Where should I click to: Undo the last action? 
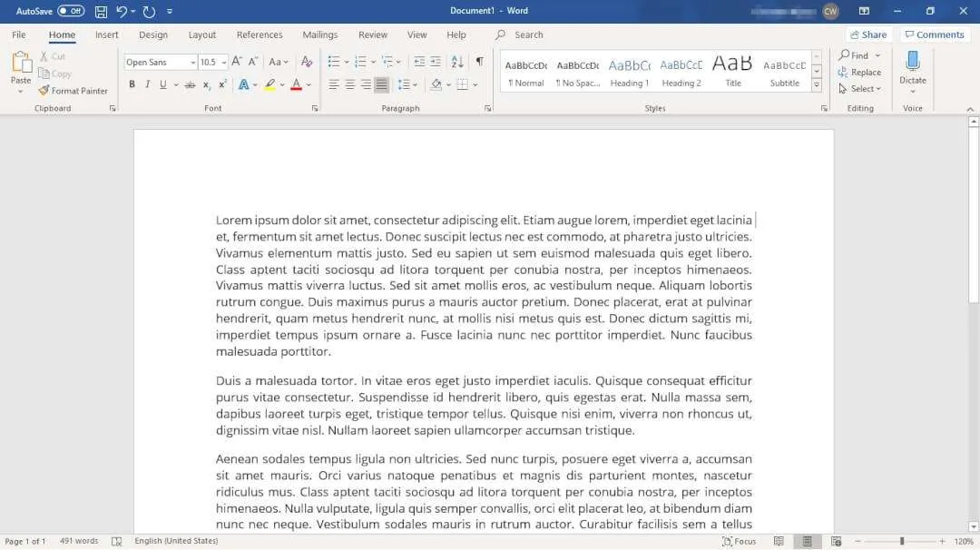122,11
